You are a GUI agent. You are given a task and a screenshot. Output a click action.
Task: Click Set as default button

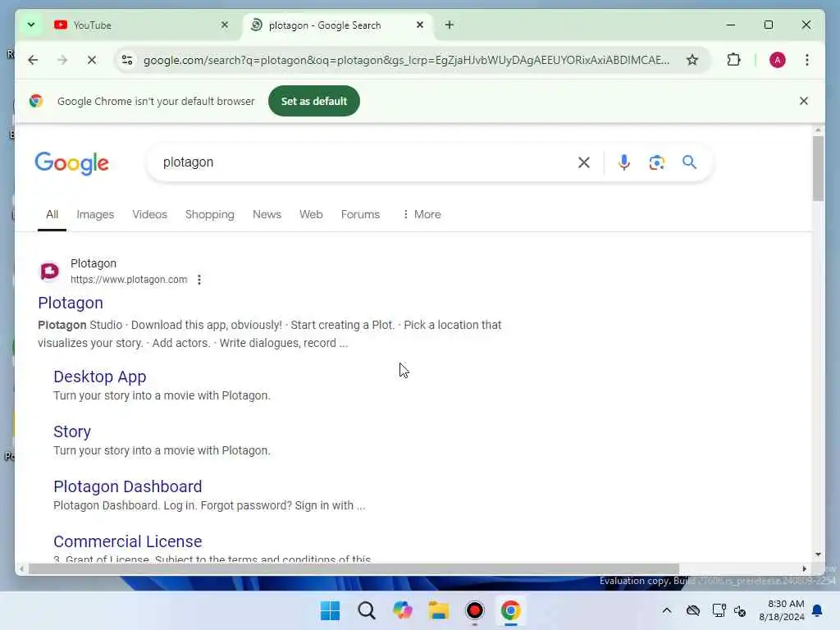(314, 101)
